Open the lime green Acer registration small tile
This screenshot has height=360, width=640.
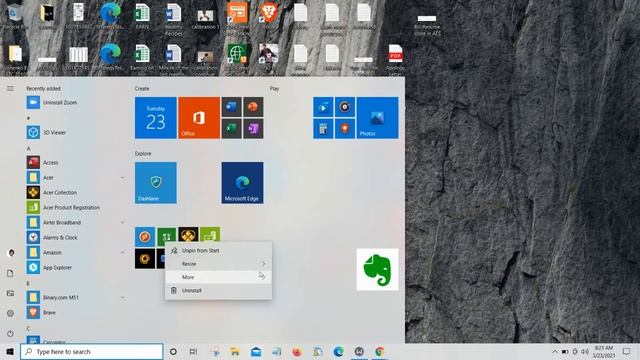210,235
